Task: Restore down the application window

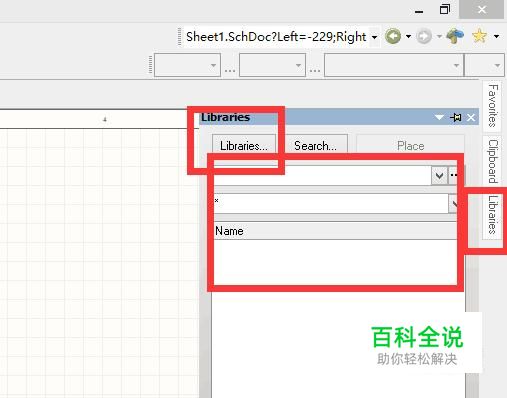Action: (x=445, y=9)
